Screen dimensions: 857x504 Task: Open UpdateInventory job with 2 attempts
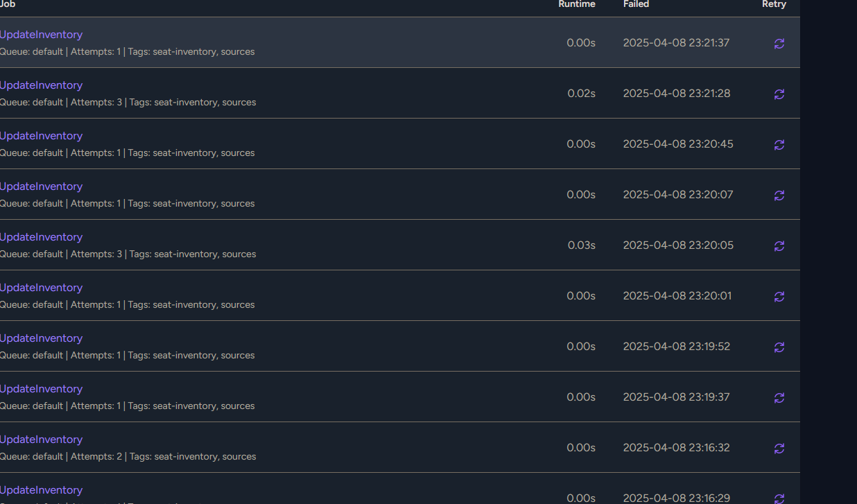pos(41,440)
